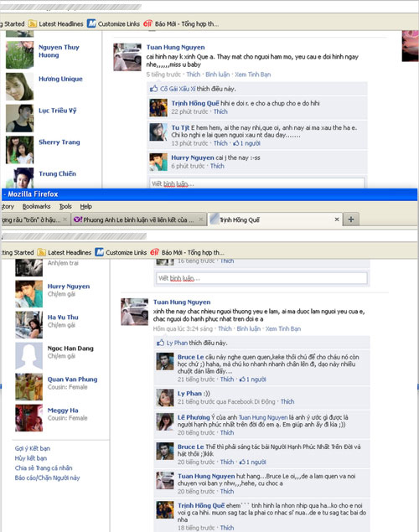
Task: Open Ly Phan's name in comment
Action: click(189, 393)
